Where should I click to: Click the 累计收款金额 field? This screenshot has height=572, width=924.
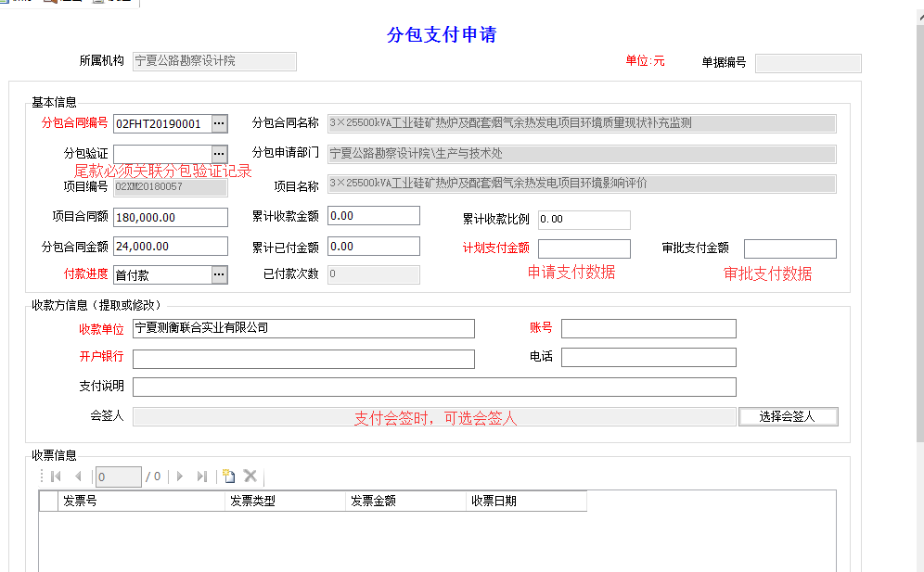point(374,216)
